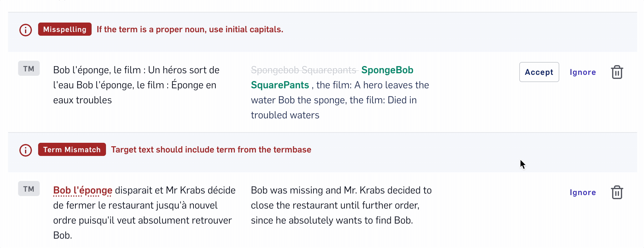
Task: Accept the SpongeBob SquarePants correction
Action: (539, 72)
